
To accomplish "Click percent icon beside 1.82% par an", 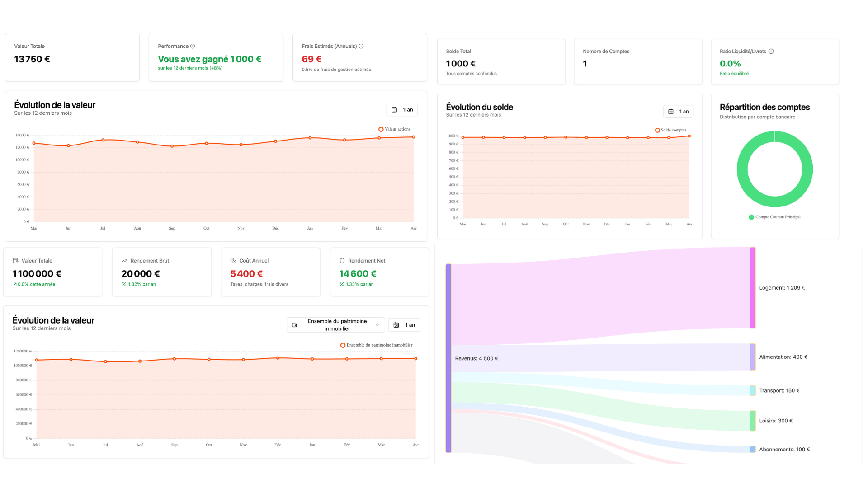I will (124, 284).
